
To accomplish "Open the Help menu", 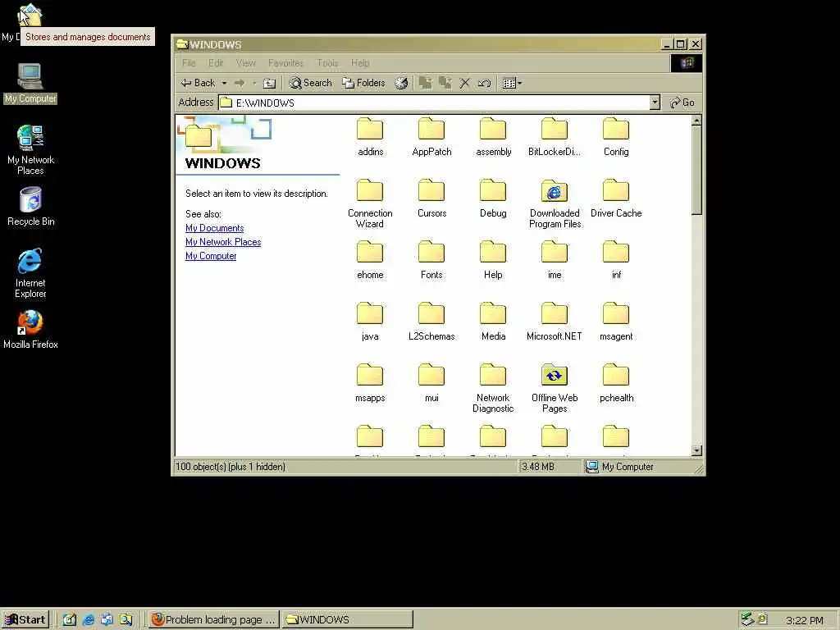I will click(x=360, y=63).
